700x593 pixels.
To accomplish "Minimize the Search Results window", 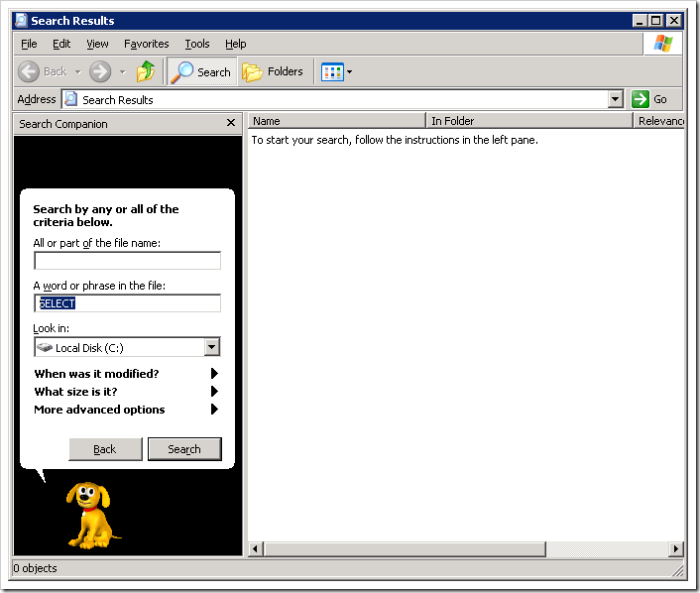I will pyautogui.click(x=640, y=21).
